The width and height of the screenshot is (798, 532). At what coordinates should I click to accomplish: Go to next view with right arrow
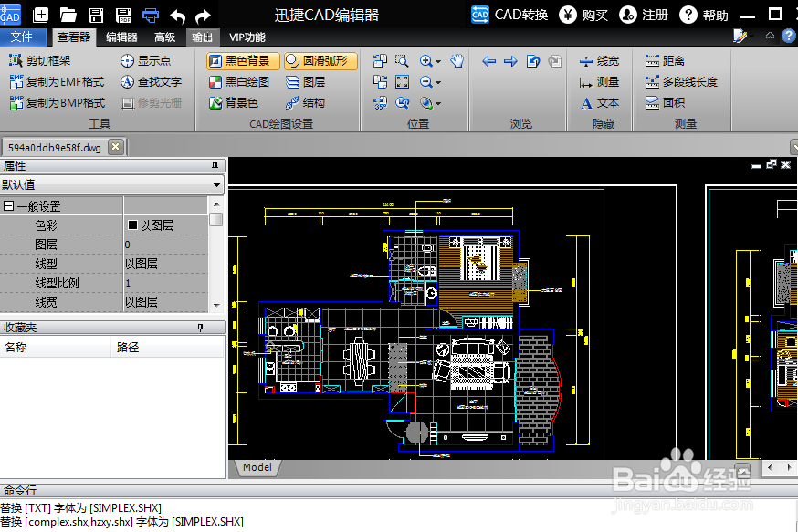point(510,61)
